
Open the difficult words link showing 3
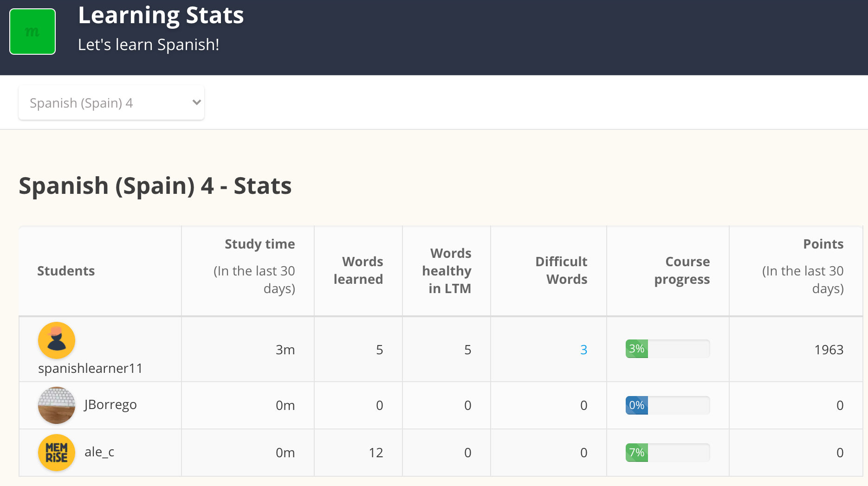(x=583, y=350)
